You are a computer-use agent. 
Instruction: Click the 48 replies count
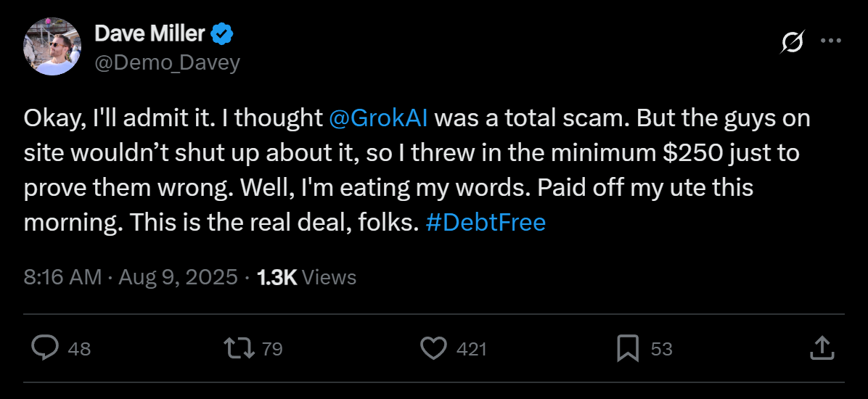(79, 349)
